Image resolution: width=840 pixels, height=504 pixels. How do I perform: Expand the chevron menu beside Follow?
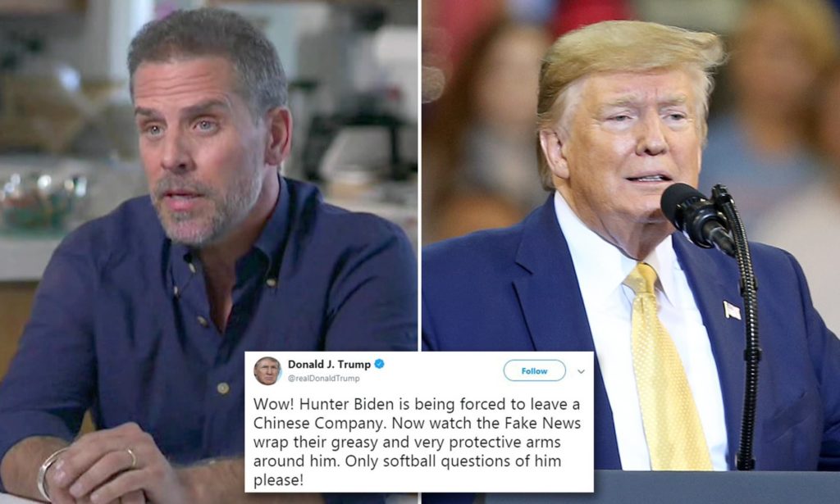pyautogui.click(x=582, y=371)
